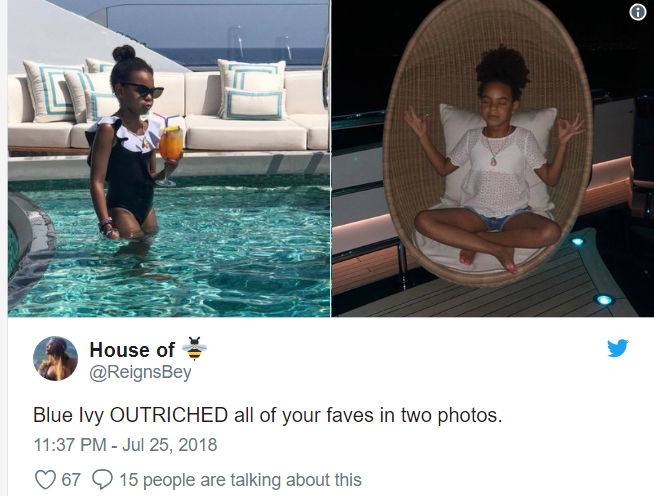This screenshot has height=496, width=654.
Task: Click the white pillow behind the chair
Action: tap(500, 154)
